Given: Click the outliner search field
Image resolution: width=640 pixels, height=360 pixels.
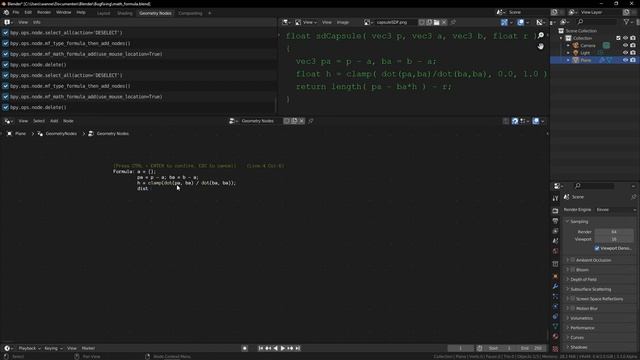Looking at the screenshot, I should 596,22.
